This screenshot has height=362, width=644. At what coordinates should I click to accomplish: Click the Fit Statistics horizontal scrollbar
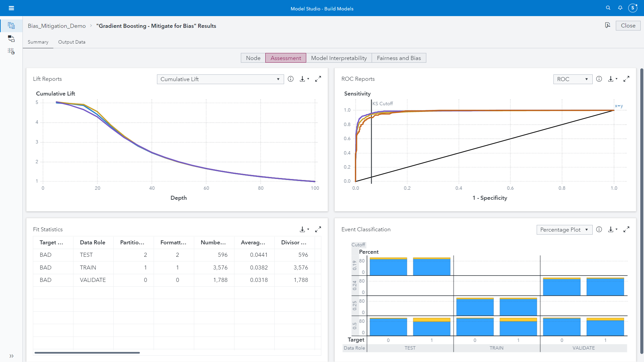[87, 353]
